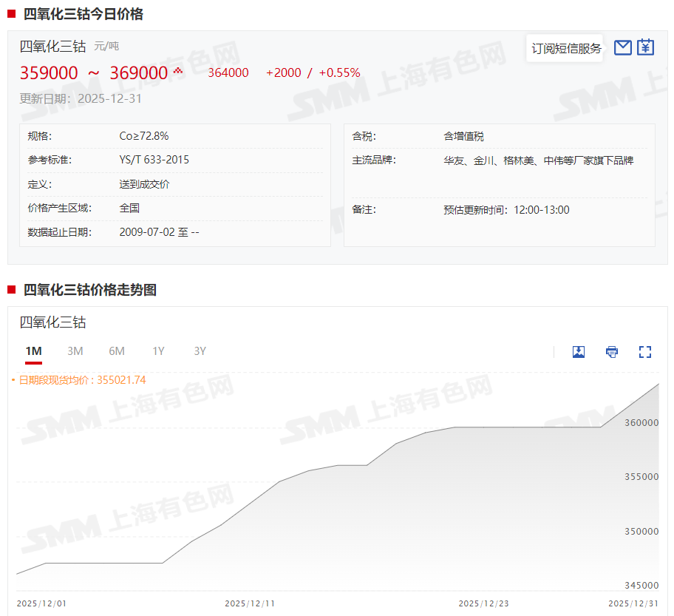This screenshot has width=674, height=616.
Task: Select the 1M time range tab
Action: 33,351
